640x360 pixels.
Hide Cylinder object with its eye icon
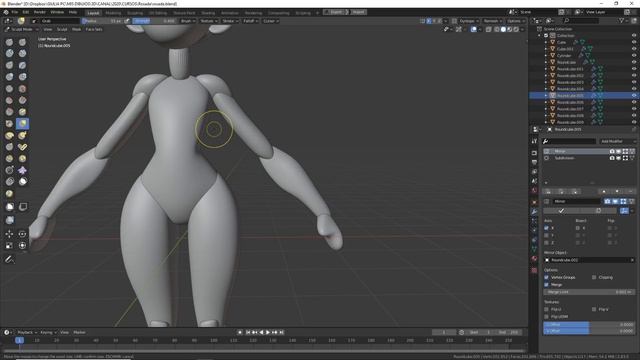pos(634,56)
